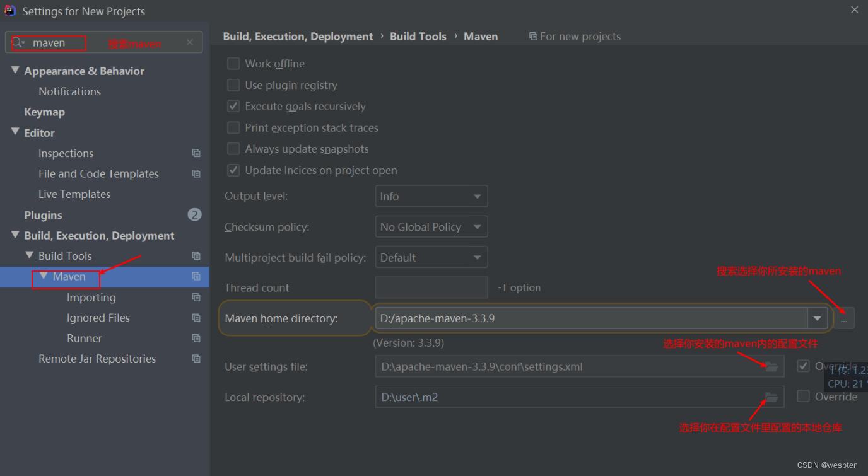Go to Plugins settings page
The width and height of the screenshot is (868, 476).
point(43,215)
